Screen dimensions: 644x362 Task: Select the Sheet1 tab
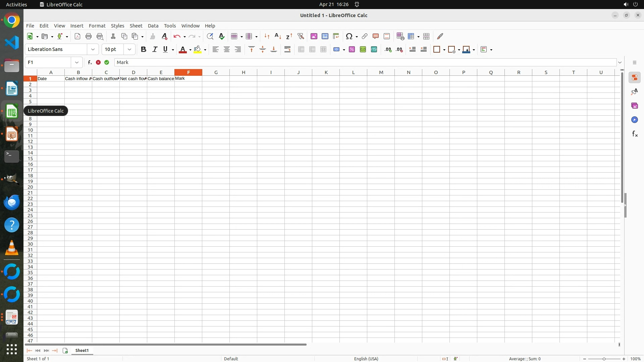[x=82, y=351]
